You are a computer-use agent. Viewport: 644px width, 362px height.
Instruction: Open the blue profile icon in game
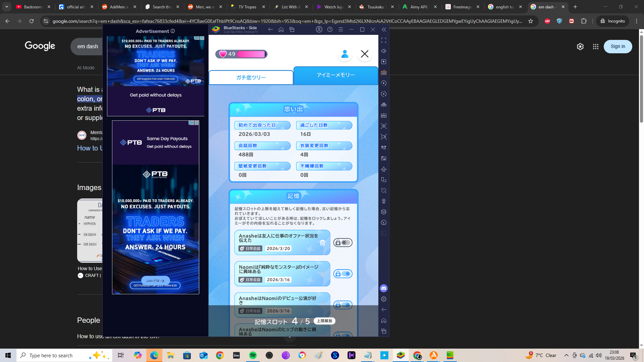(345, 54)
